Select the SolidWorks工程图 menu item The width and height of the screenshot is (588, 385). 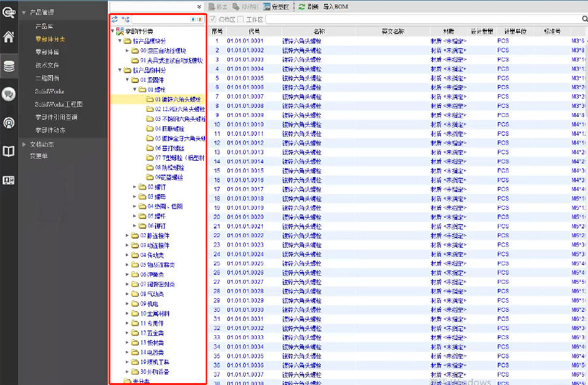click(x=59, y=104)
